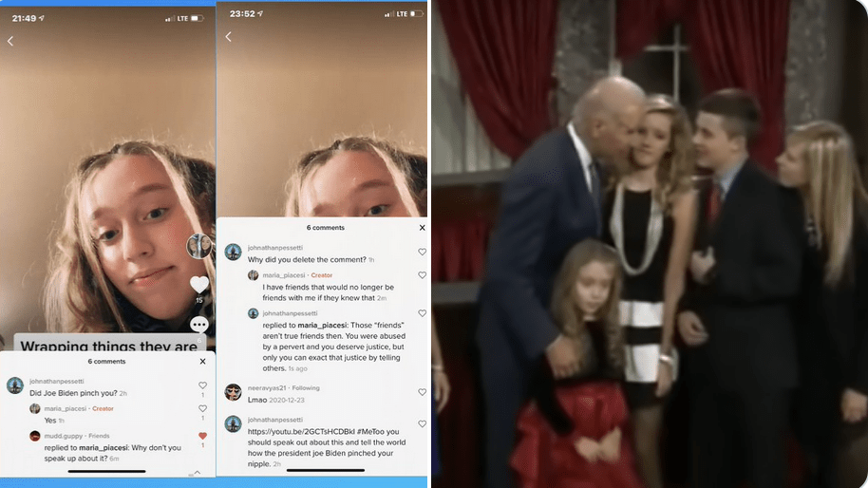Open the youtu.be link in comment
868x488 pixels.
[x=301, y=432]
